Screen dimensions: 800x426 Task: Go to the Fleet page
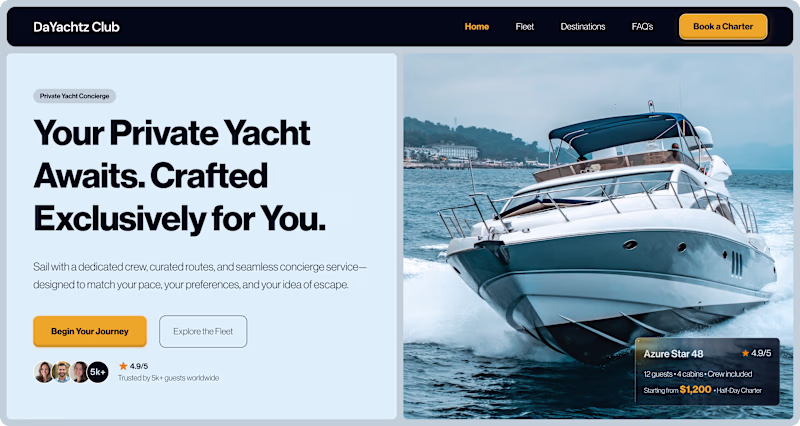click(524, 27)
